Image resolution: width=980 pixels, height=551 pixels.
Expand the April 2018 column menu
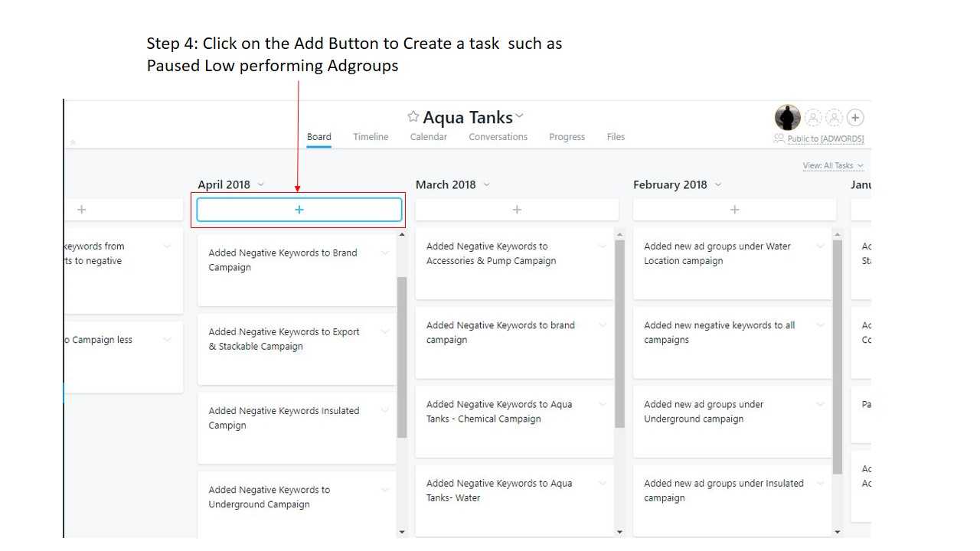261,184
